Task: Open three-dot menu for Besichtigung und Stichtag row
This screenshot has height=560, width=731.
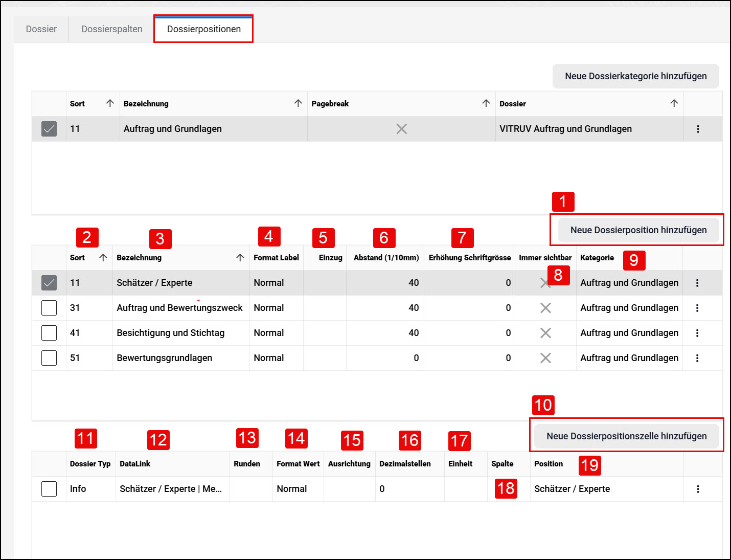Action: (697, 333)
